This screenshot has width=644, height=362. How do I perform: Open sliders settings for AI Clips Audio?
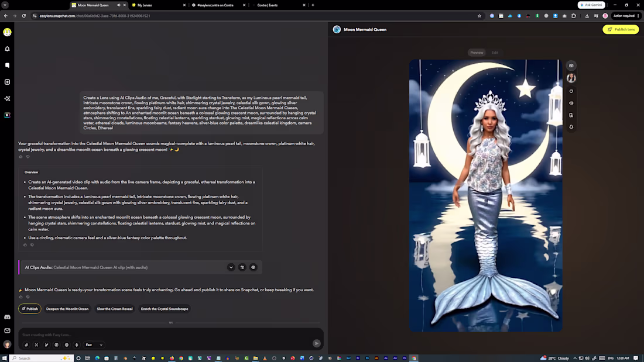pyautogui.click(x=242, y=267)
